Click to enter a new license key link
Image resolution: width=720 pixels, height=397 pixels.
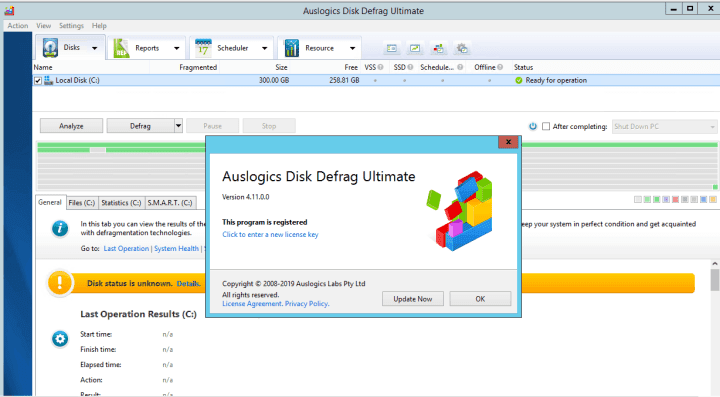[270, 235]
